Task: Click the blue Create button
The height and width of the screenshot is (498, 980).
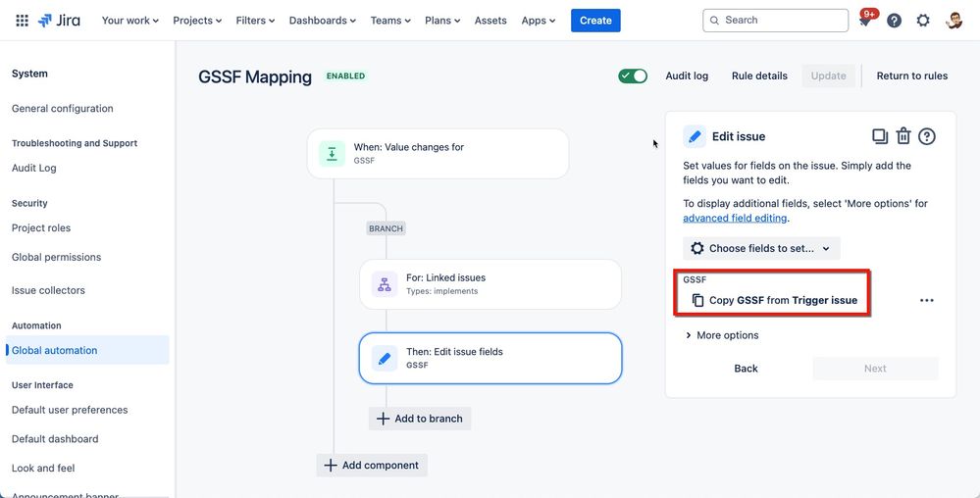Action: (595, 21)
